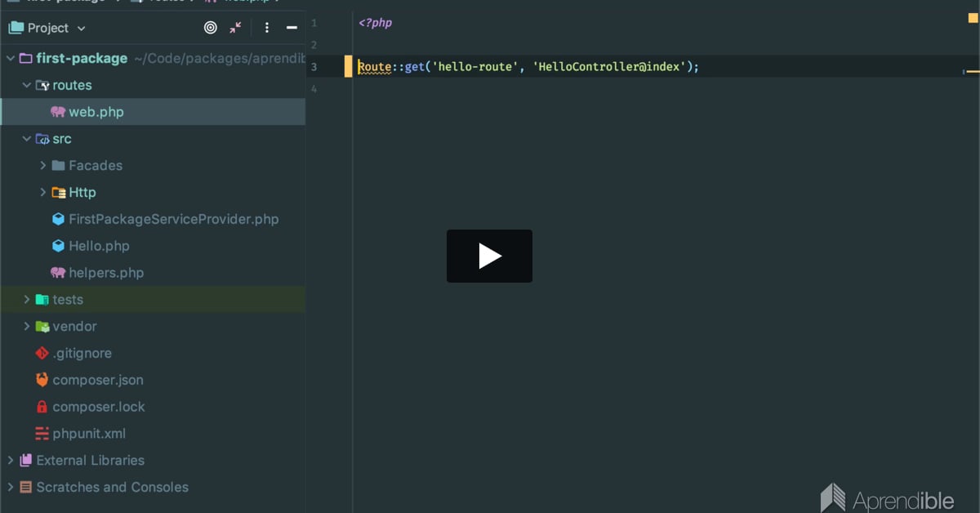This screenshot has height=513, width=980.
Task: Collapse the routes folder chevron
Action: [x=27, y=85]
